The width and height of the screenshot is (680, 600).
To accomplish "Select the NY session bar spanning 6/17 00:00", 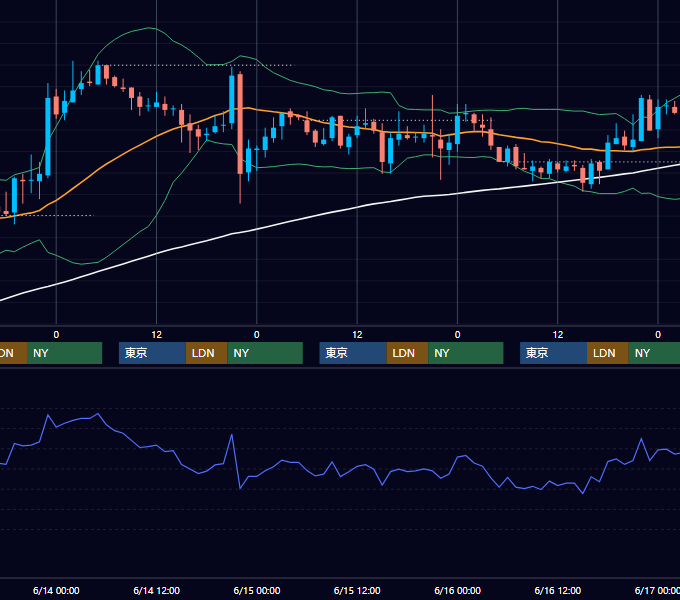I will coord(654,353).
